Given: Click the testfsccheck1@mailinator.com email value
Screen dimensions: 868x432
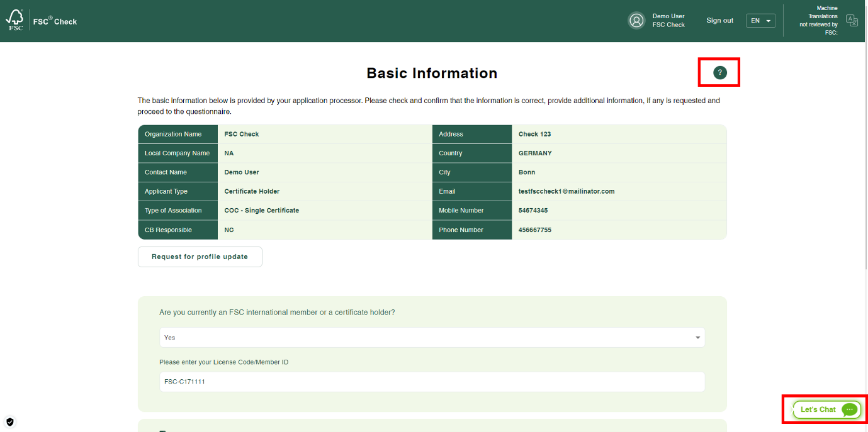Looking at the screenshot, I should tap(566, 191).
